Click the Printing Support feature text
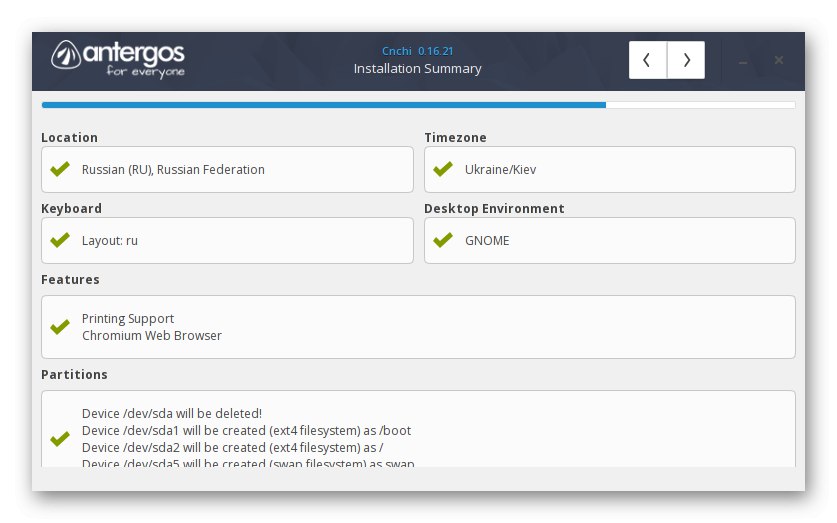Image resolution: width=837 pixels, height=523 pixels. click(128, 319)
